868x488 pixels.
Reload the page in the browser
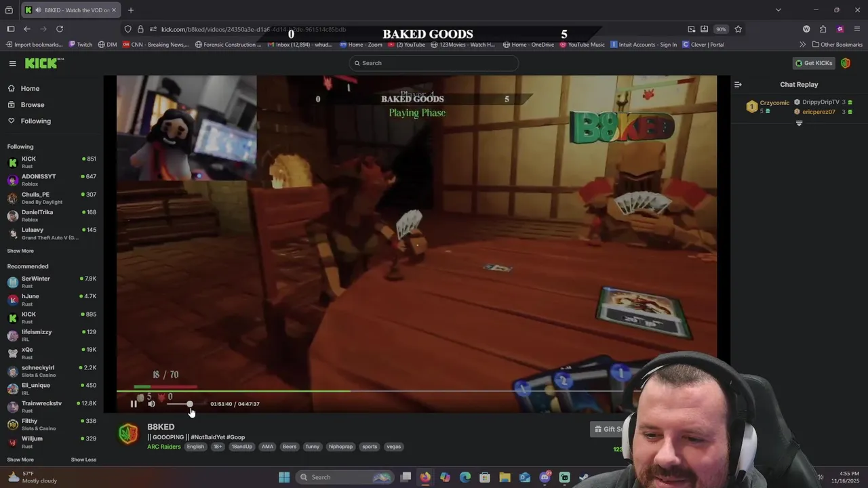coord(60,29)
